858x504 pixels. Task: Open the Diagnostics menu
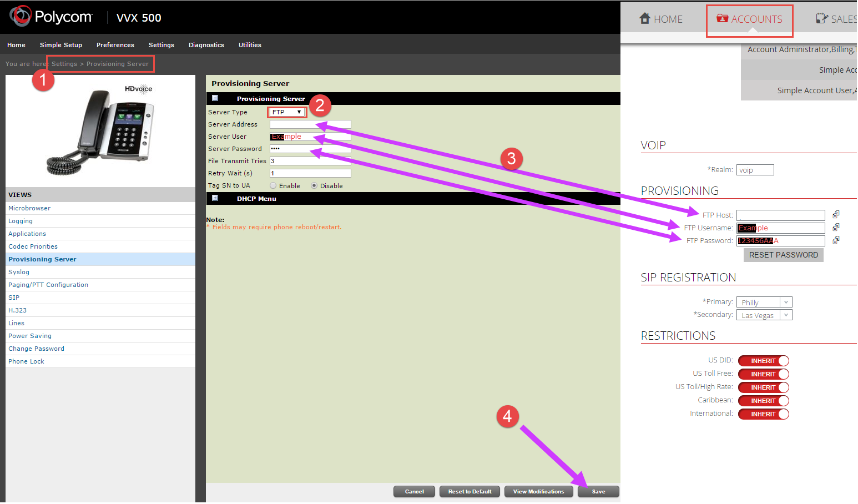coord(206,45)
